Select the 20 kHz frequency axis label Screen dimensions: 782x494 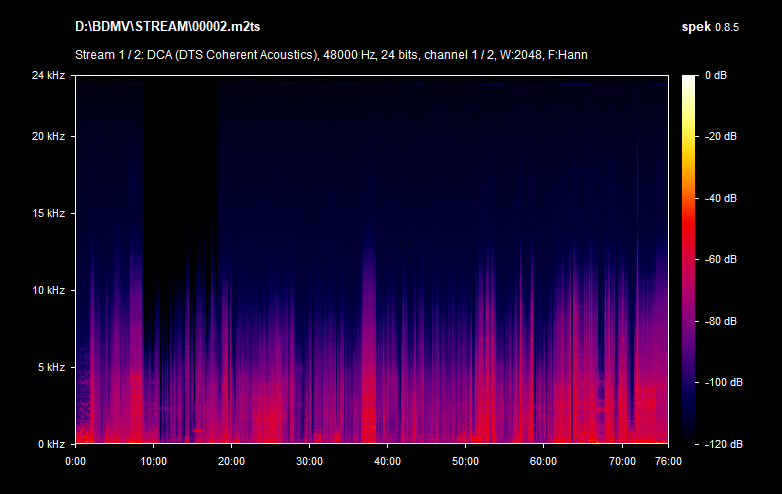(48, 136)
